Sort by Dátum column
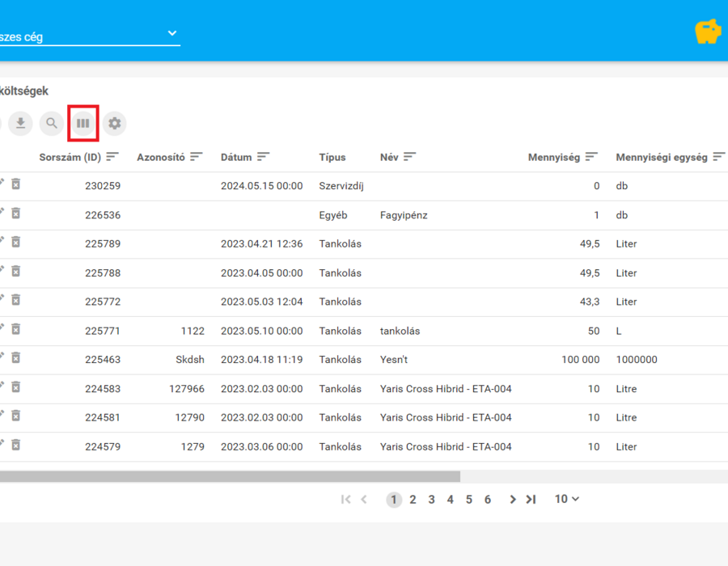 [263, 157]
